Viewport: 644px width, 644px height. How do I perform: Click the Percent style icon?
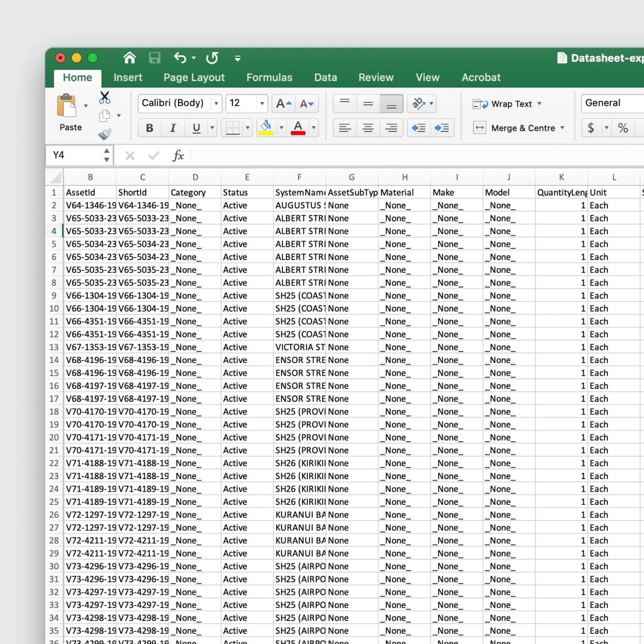pos(623,128)
